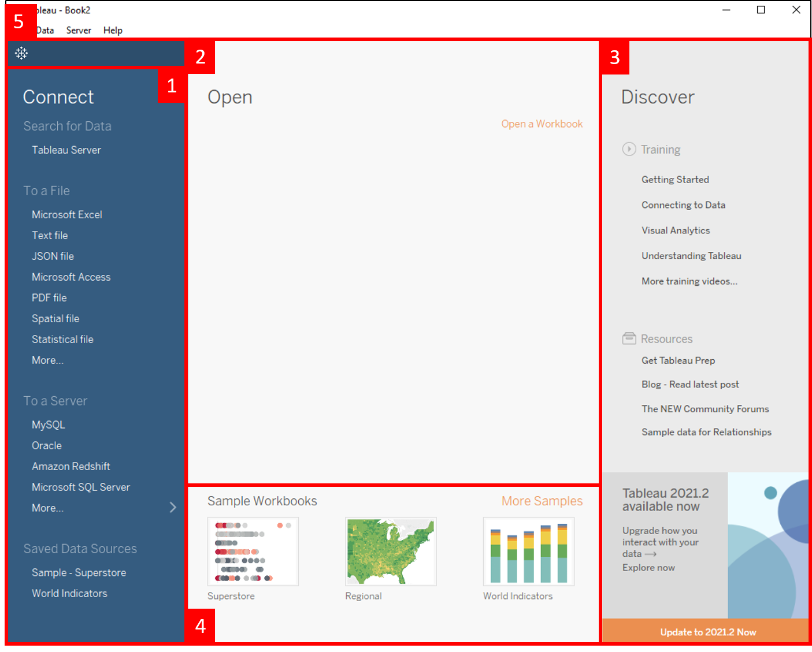This screenshot has width=812, height=652.
Task: Open the Superstore sample workbook thumbnail
Action: [253, 552]
